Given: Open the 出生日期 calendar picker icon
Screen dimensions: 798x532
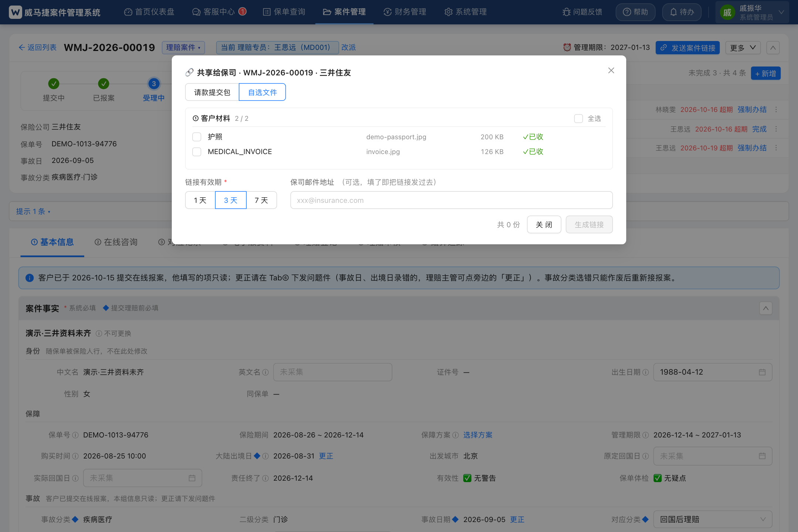Looking at the screenshot, I should click(762, 372).
